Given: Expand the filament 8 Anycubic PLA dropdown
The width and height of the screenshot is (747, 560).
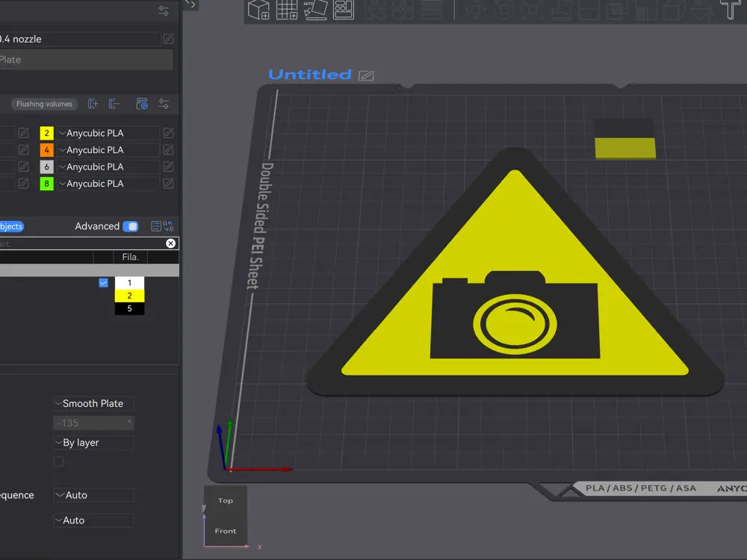Looking at the screenshot, I should coord(108,184).
